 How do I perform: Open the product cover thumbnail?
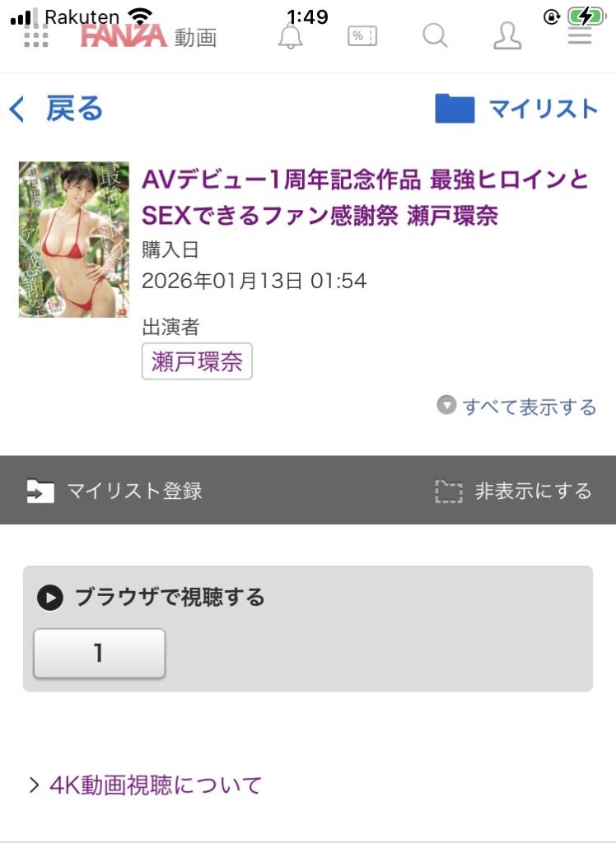click(x=73, y=240)
